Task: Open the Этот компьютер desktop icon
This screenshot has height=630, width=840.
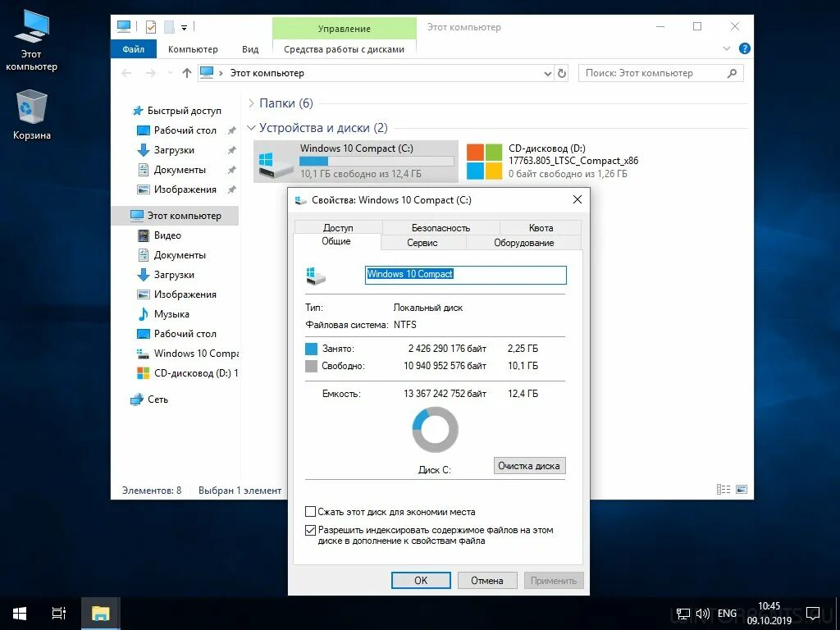Action: tap(31, 40)
